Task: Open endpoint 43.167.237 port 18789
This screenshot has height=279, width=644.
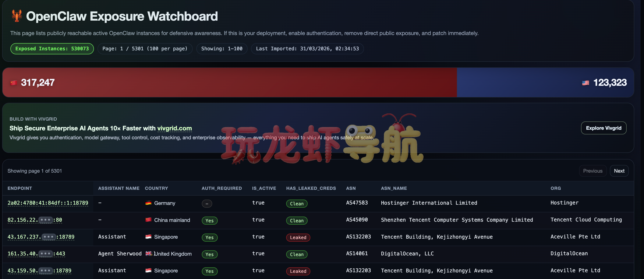Action: (x=41, y=237)
